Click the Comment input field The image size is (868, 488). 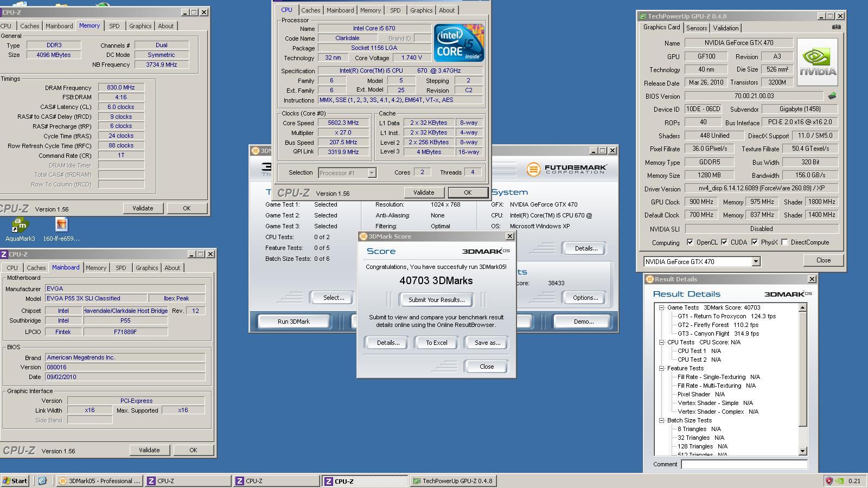744,464
